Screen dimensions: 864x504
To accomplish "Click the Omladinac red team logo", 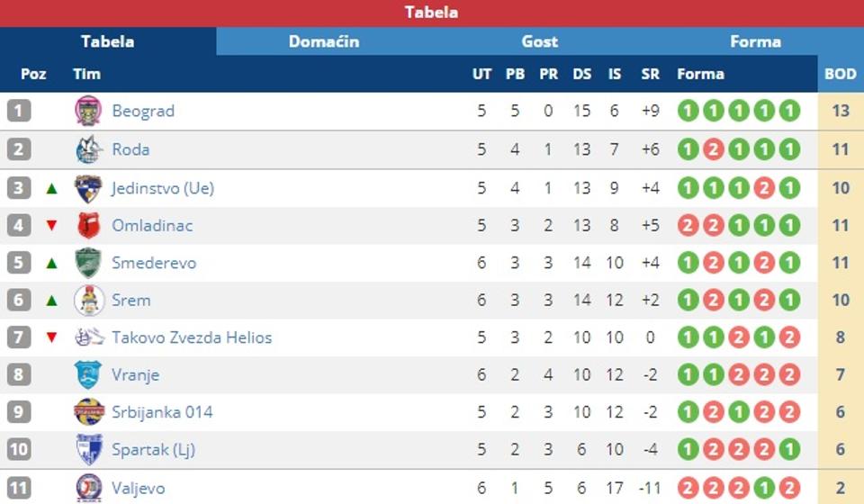I will [x=88, y=225].
